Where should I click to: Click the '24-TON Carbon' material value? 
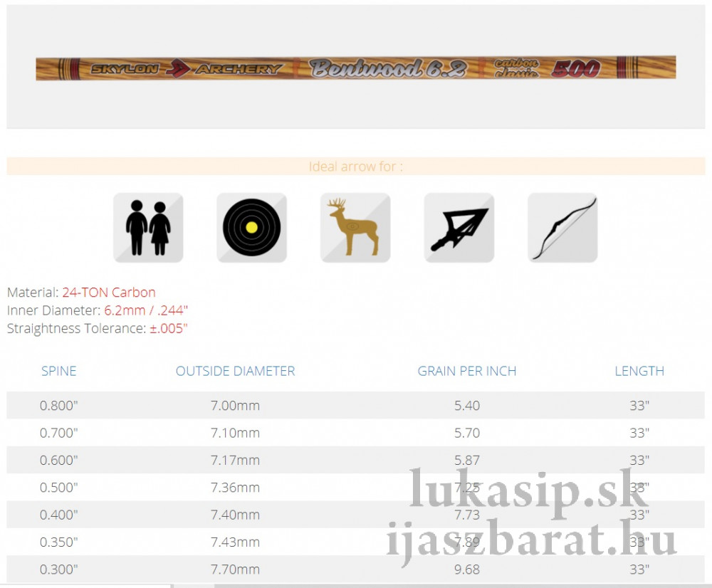pos(109,293)
